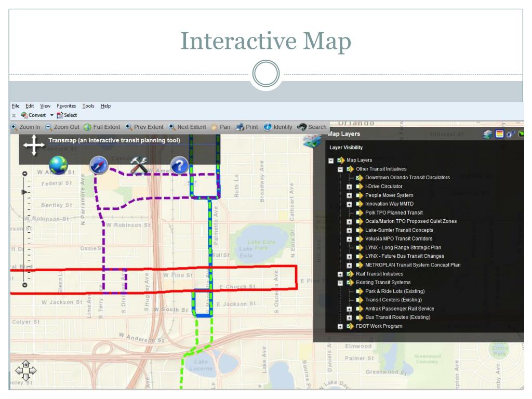Click the Convert button
The width and height of the screenshot is (532, 399).
click(x=33, y=115)
